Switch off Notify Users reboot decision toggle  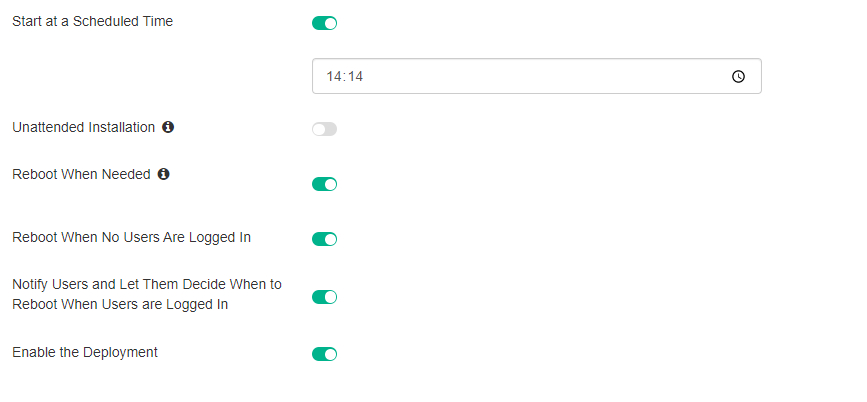point(325,297)
